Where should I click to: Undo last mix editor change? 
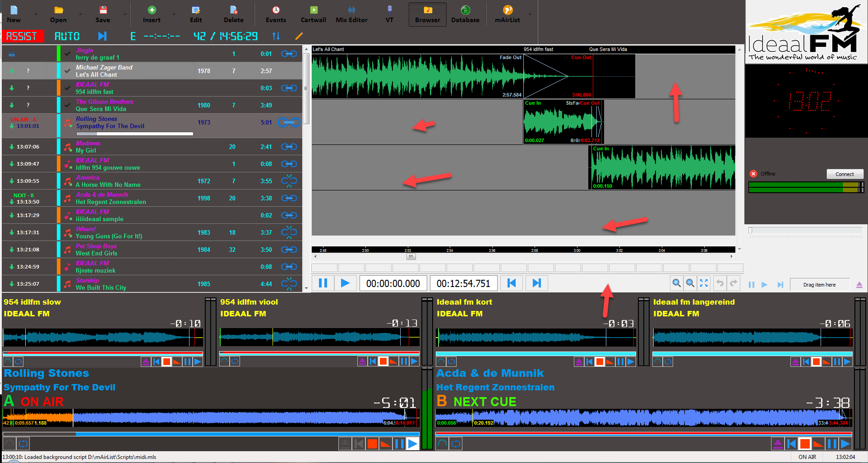click(x=720, y=283)
